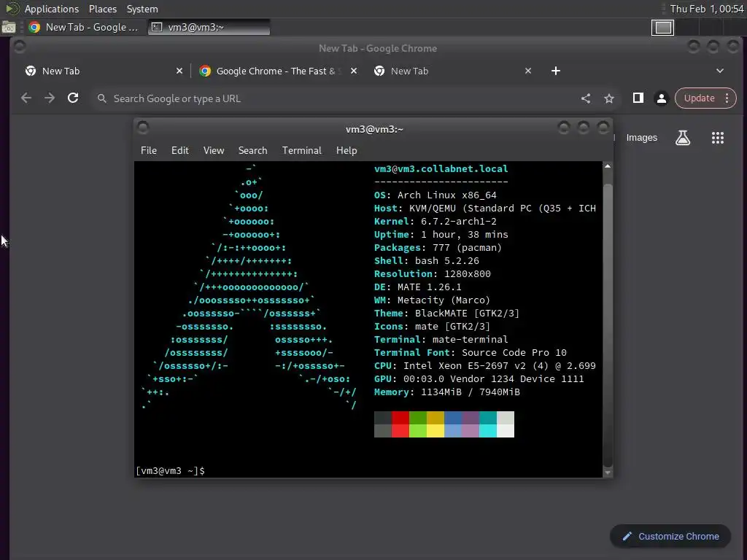Click the panel clock Thu Feb 1

tap(706, 9)
